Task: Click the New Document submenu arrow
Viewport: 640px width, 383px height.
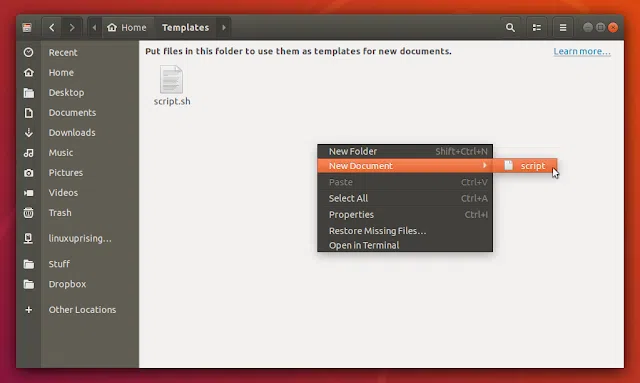Action: point(484,165)
